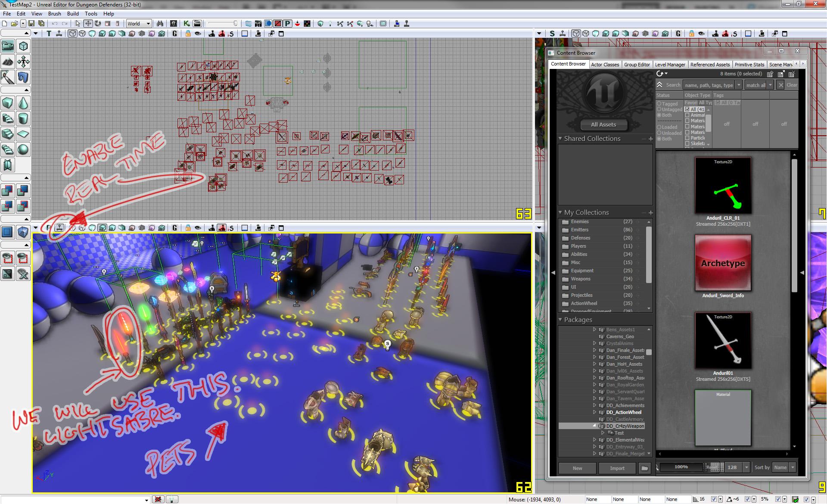827x504 pixels.
Task: Select the DD_ActionWheel package
Action: 623,413
